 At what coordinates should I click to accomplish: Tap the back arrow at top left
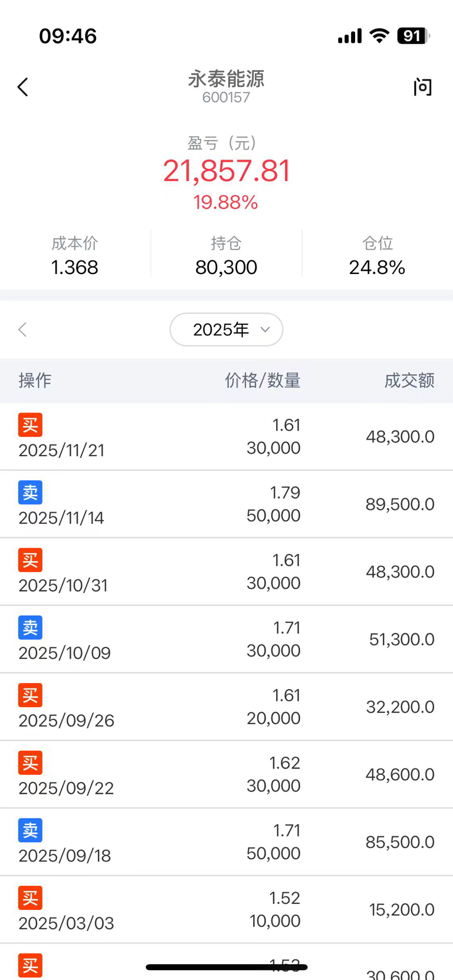23,87
